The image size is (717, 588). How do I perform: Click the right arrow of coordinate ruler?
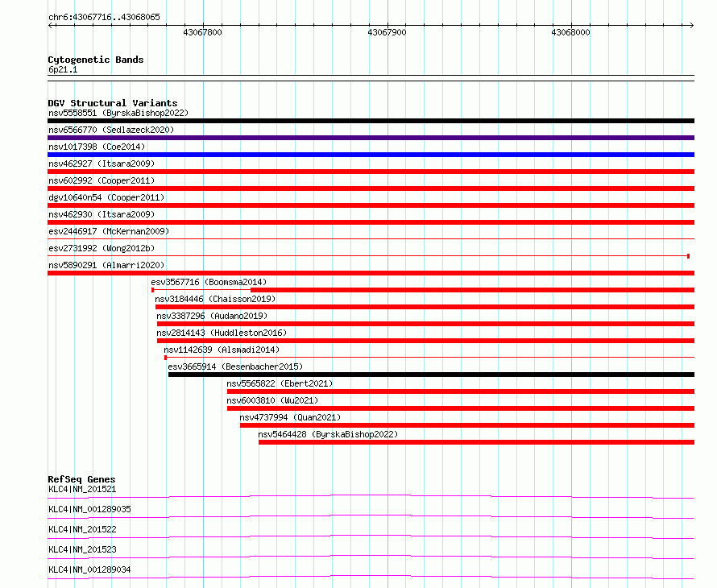[x=691, y=26]
